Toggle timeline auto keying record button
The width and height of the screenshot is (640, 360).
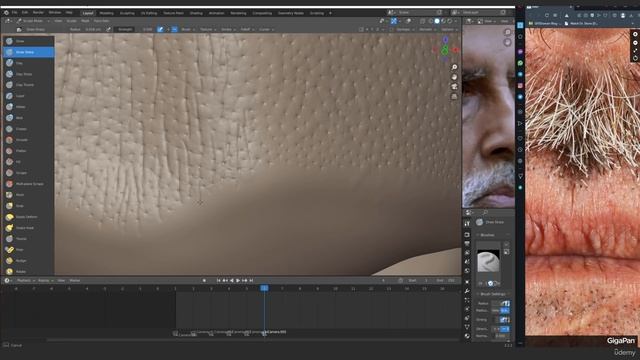coord(204,280)
